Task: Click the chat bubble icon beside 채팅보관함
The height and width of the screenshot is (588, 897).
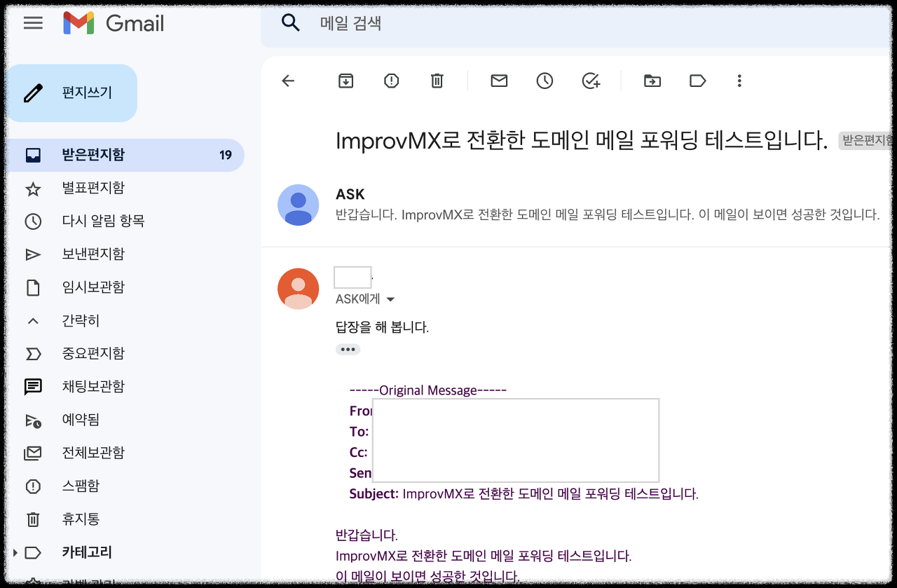Action: tap(33, 387)
